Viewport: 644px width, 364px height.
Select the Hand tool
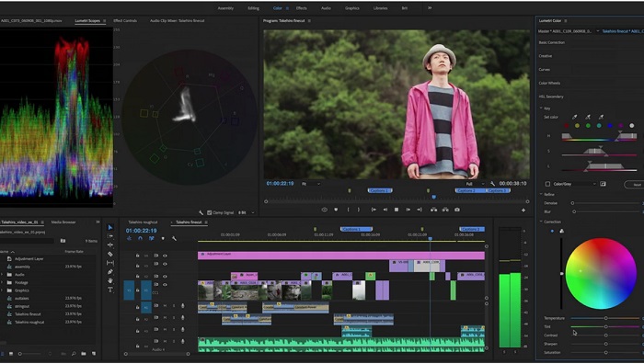[110, 280]
